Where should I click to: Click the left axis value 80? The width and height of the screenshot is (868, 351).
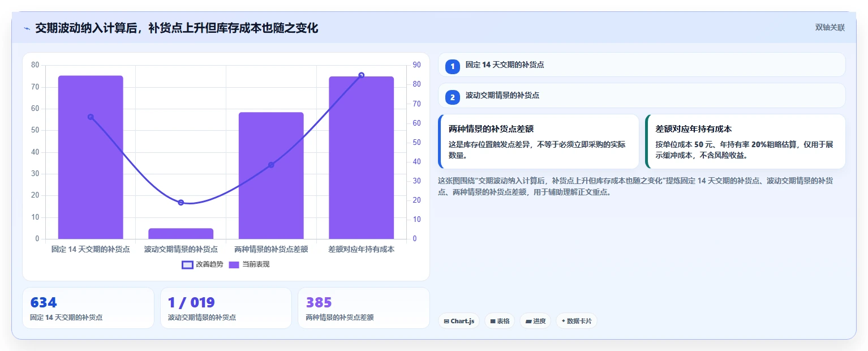coord(35,65)
